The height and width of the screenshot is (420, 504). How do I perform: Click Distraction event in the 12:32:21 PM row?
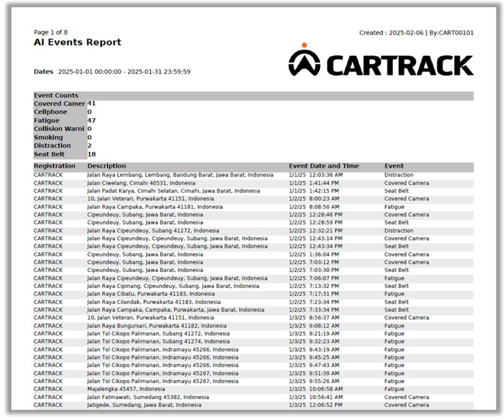[399, 231]
